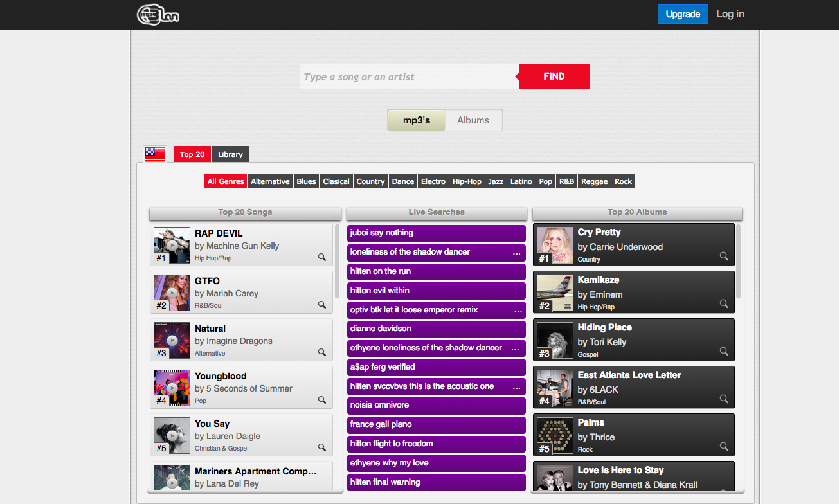Focus the song or artist search field
Screen dimensions: 839x504
tap(409, 76)
